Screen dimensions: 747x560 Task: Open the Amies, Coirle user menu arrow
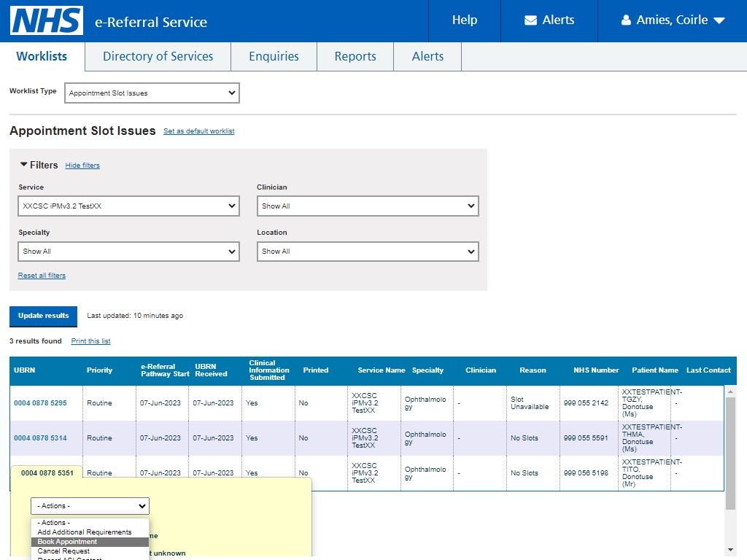coord(719,20)
